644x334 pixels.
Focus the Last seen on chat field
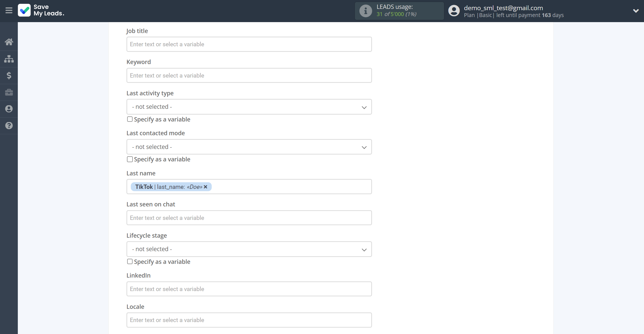pos(249,218)
